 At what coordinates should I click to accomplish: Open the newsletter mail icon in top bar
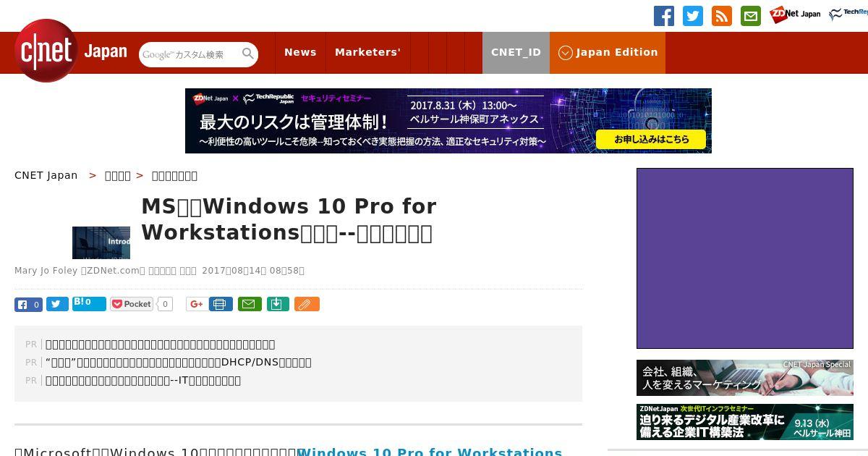(750, 16)
